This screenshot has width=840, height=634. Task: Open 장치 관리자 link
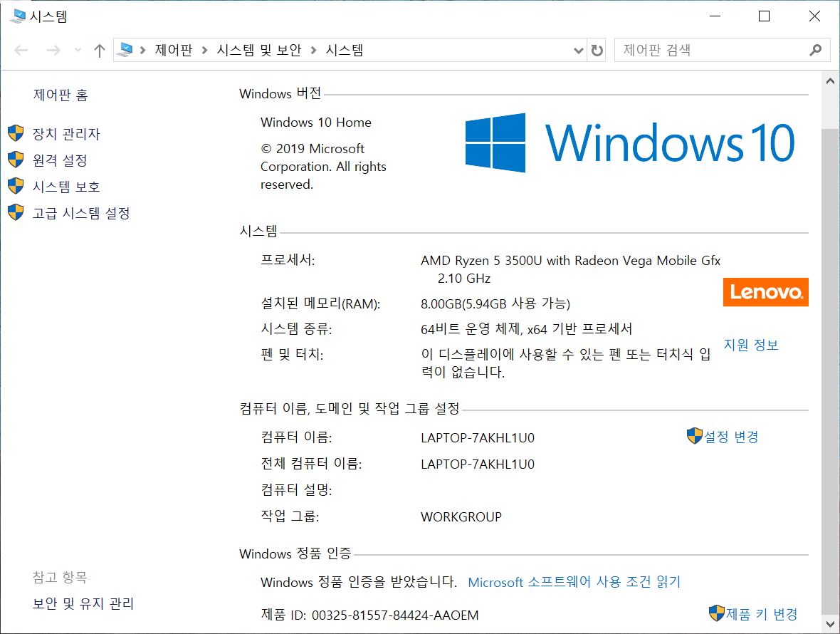(x=66, y=134)
